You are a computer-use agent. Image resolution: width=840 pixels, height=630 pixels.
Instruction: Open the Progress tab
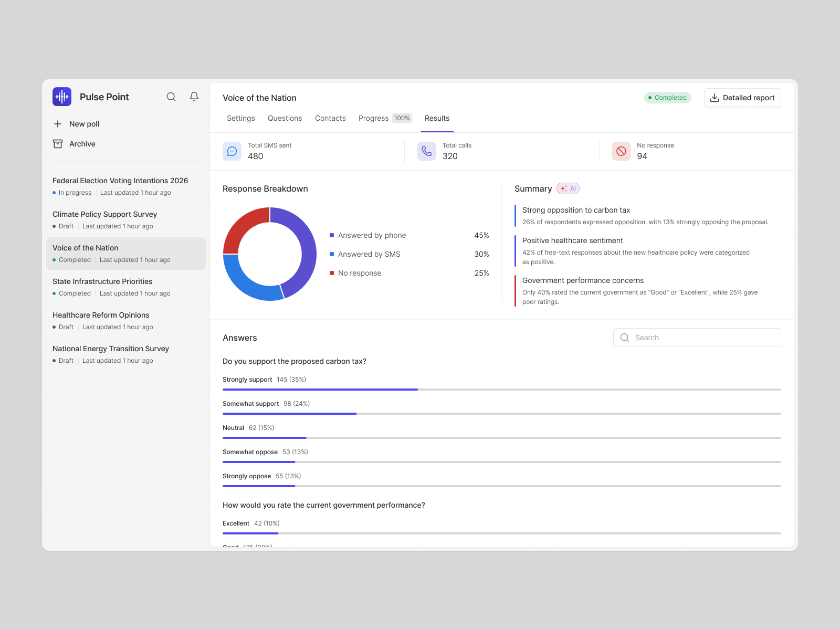385,118
